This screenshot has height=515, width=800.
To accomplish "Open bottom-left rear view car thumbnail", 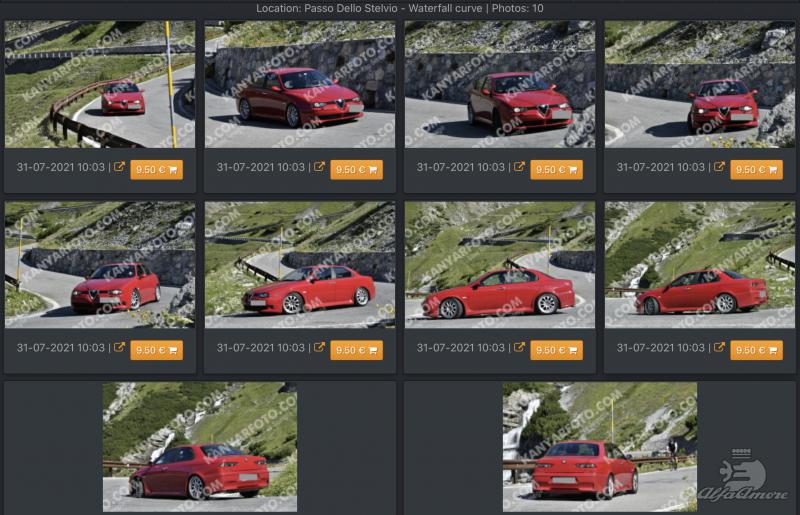I will click(200, 447).
